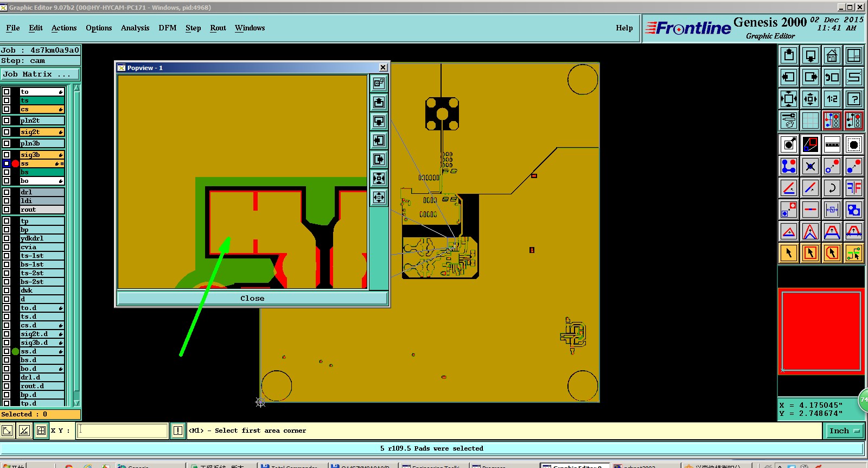Open the File menu

point(13,28)
